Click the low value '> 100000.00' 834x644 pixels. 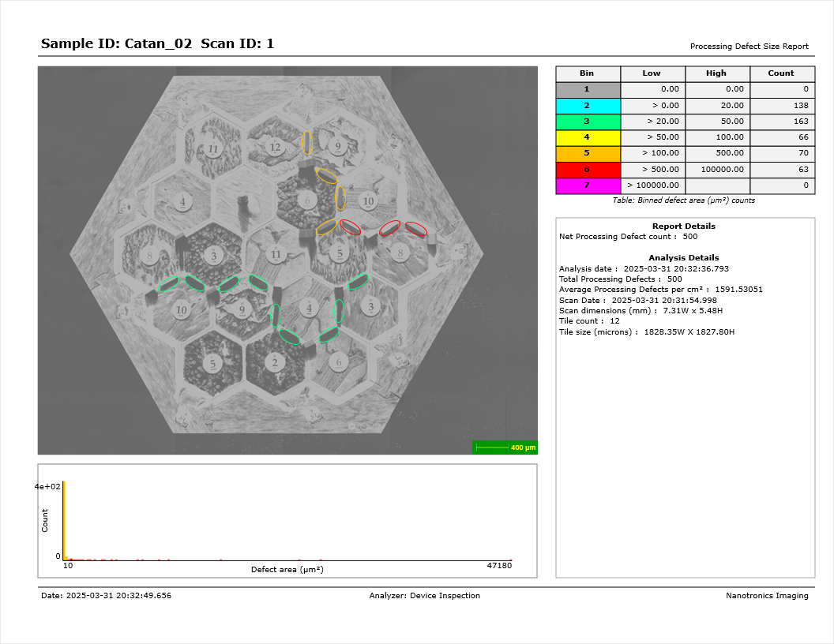[x=653, y=185]
